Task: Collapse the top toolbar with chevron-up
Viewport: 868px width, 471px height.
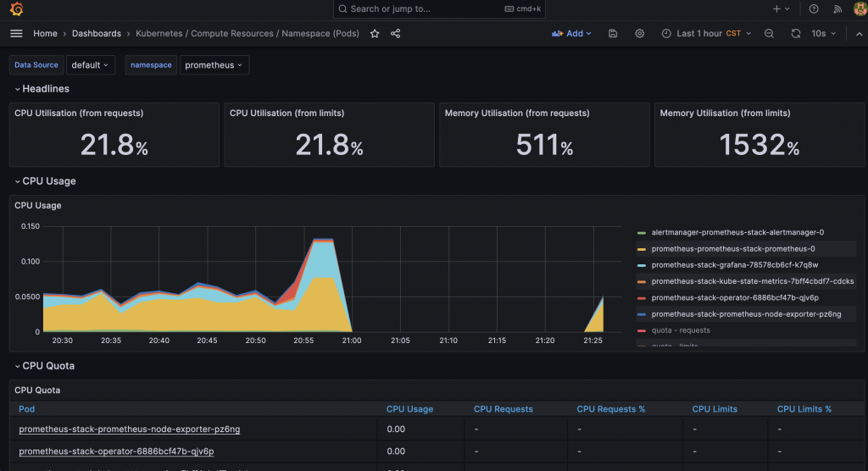Action: [x=860, y=34]
